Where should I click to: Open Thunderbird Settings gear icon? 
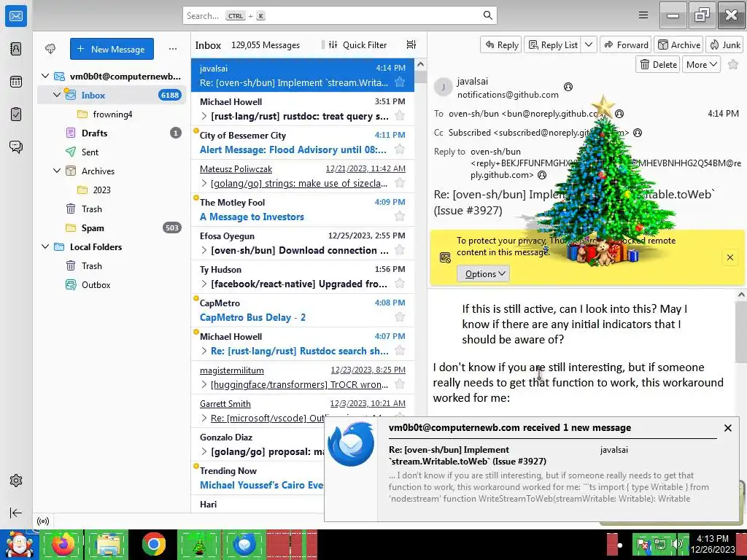16,481
